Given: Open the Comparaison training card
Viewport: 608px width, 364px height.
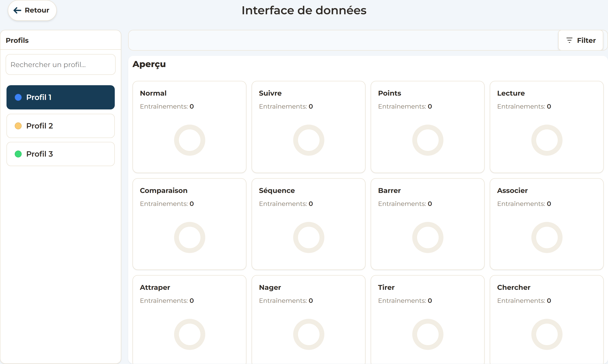Looking at the screenshot, I should click(x=189, y=224).
